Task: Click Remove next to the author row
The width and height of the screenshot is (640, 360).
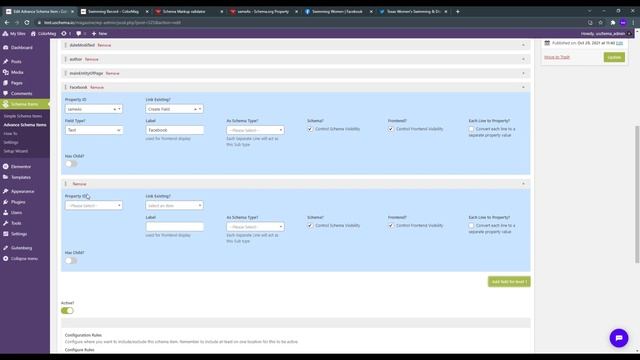Action: pos(91,59)
